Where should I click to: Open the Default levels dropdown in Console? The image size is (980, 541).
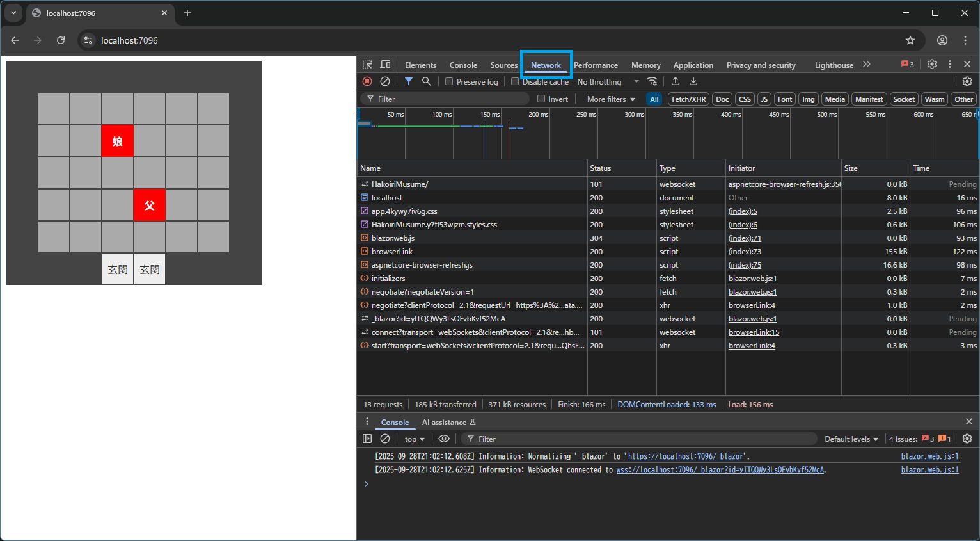click(851, 439)
